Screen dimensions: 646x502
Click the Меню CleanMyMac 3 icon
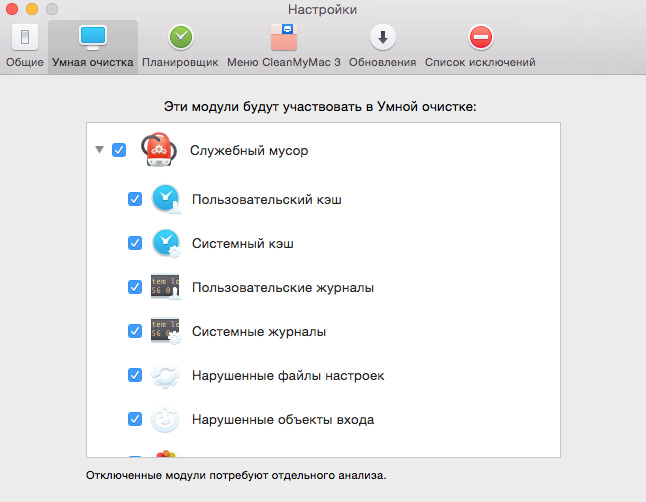coord(284,37)
